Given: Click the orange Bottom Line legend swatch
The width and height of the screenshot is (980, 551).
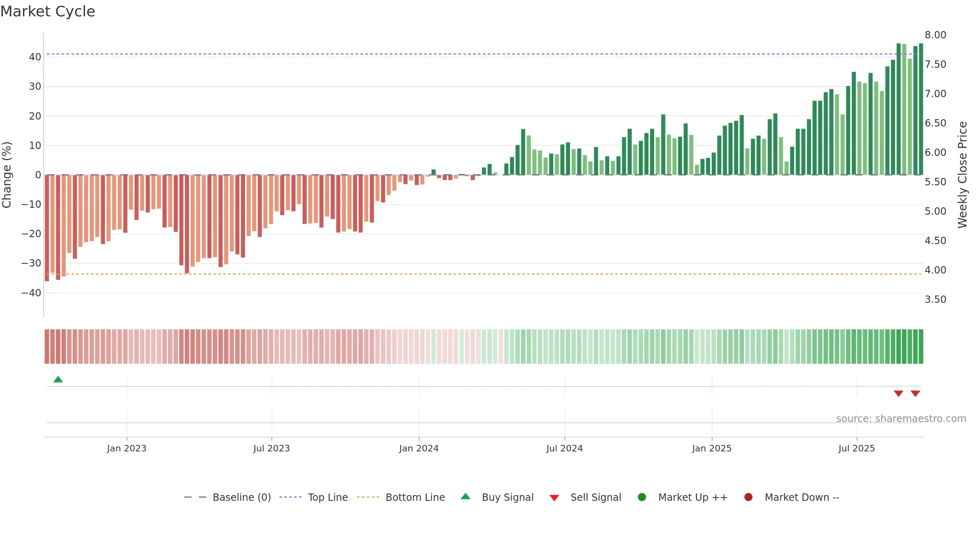Looking at the screenshot, I should (x=368, y=497).
